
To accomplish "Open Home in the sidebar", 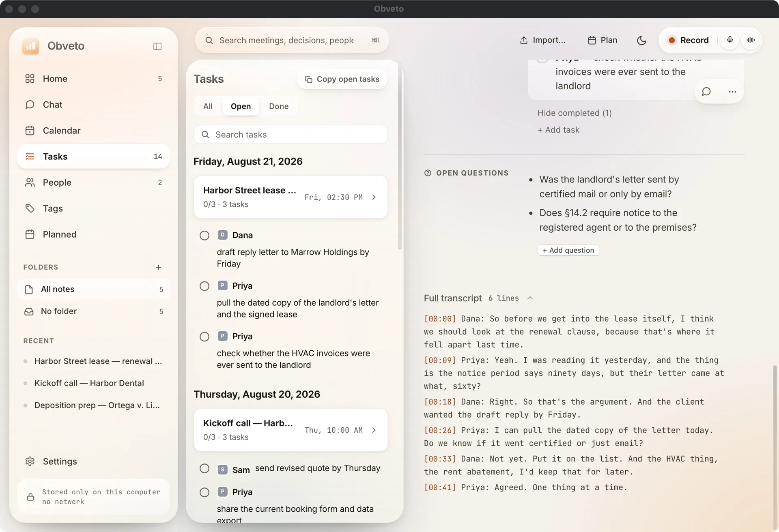I will (93, 79).
